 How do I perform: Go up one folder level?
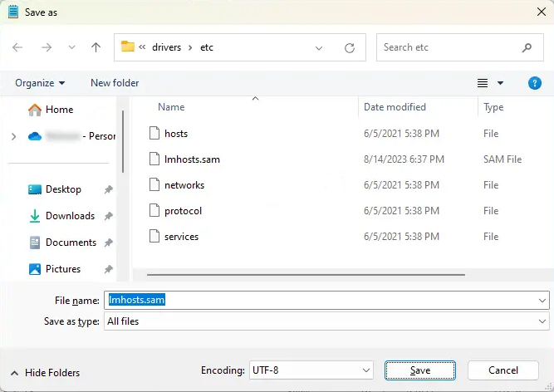click(x=96, y=47)
